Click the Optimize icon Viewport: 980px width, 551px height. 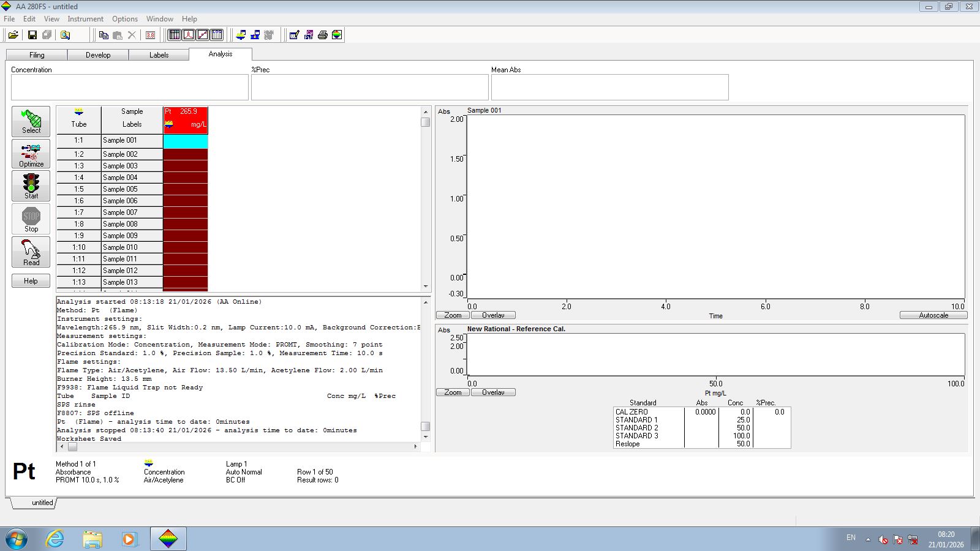point(31,154)
